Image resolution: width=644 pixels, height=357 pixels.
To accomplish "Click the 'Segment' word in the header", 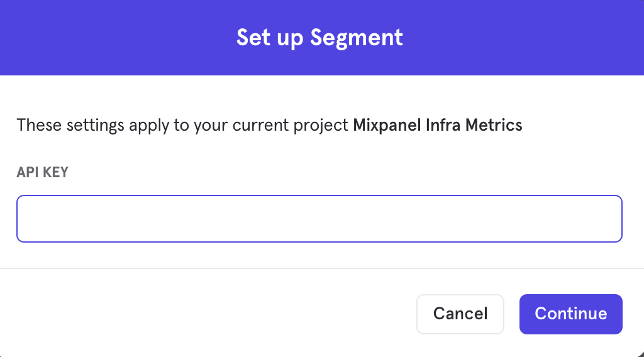I will pos(357,38).
